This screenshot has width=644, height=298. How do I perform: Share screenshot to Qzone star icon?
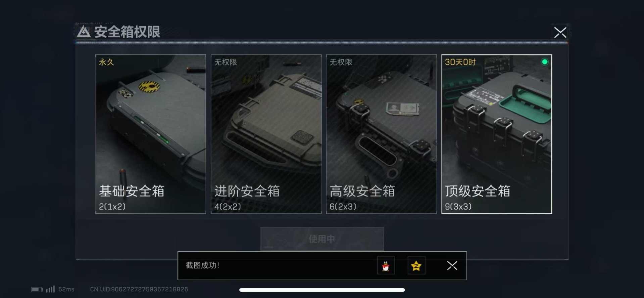pyautogui.click(x=416, y=266)
